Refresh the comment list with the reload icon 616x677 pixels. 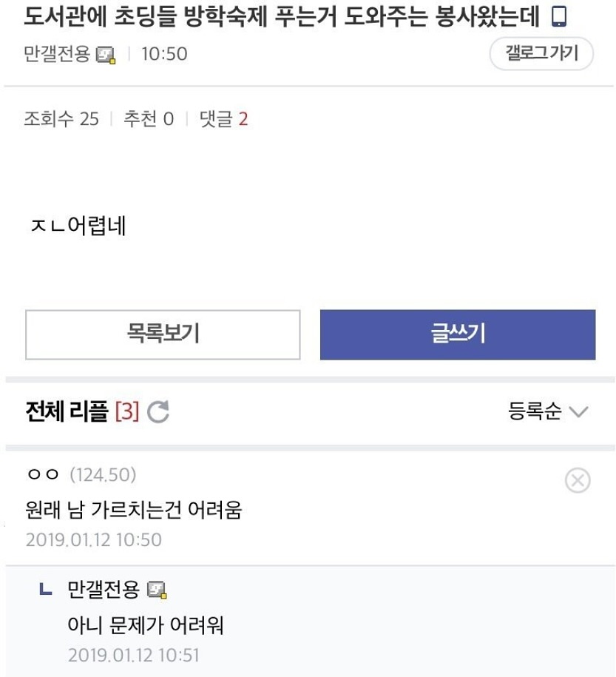(158, 411)
